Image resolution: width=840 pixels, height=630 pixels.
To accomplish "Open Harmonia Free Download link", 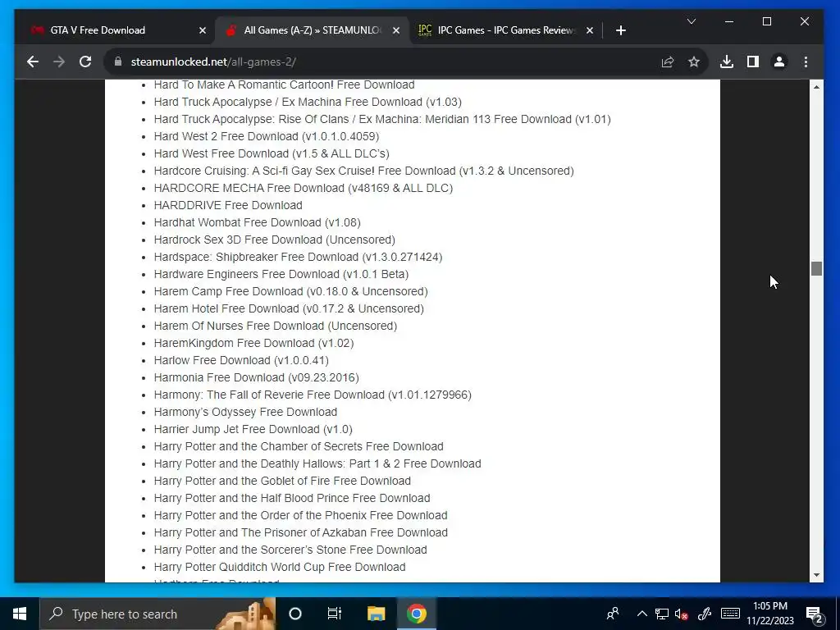I will click(256, 377).
